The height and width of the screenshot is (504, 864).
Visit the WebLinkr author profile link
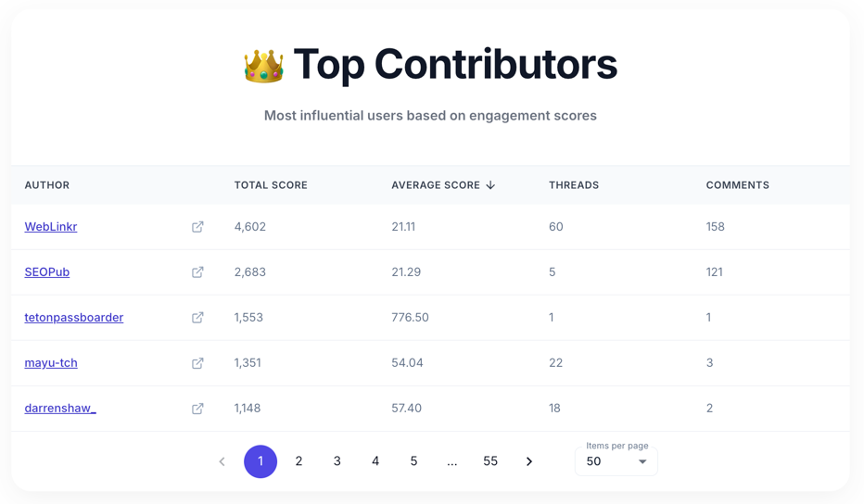point(51,227)
